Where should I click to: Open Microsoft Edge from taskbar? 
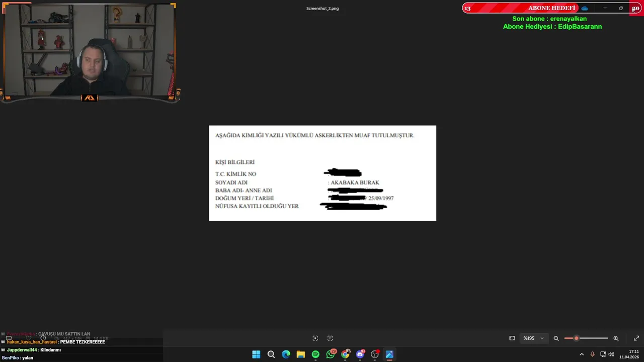click(286, 354)
